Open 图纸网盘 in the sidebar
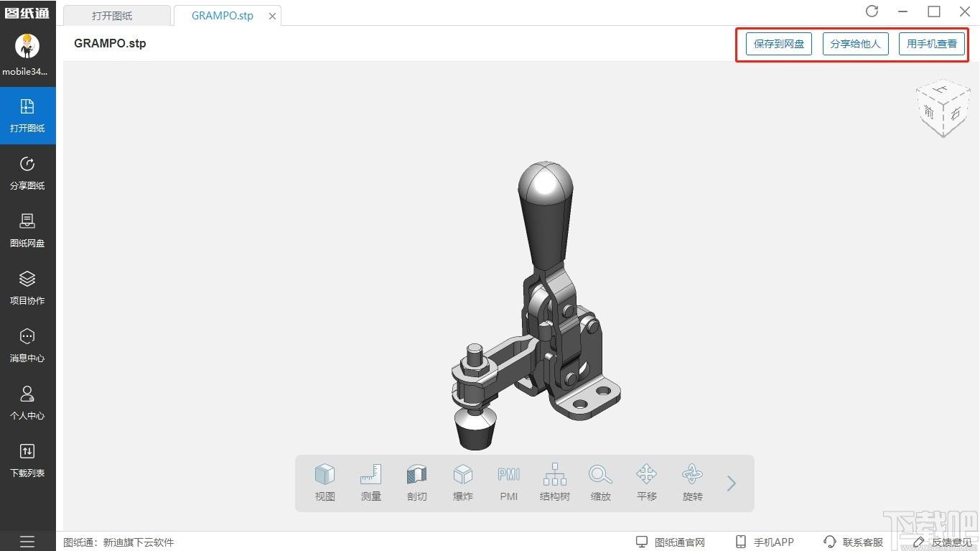The image size is (980, 551). (27, 231)
